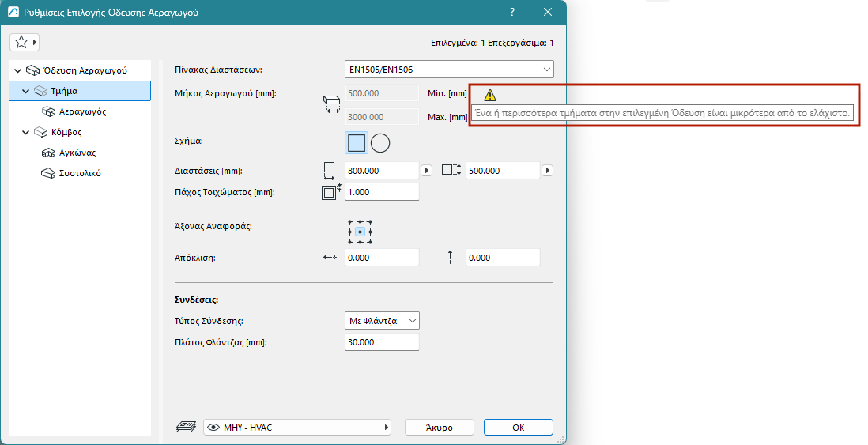This screenshot has width=868, height=445.
Task: Click the Αγκώνας elbow icon
Action: click(49, 153)
